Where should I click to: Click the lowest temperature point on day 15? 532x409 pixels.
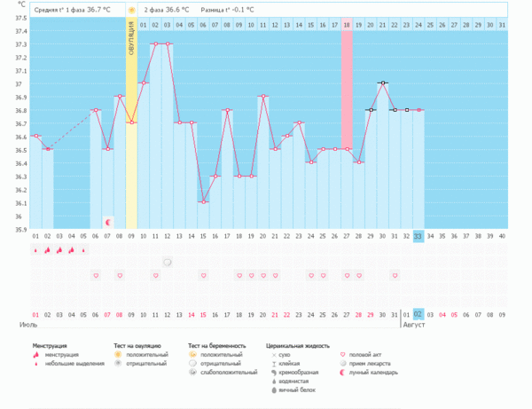coord(203,202)
